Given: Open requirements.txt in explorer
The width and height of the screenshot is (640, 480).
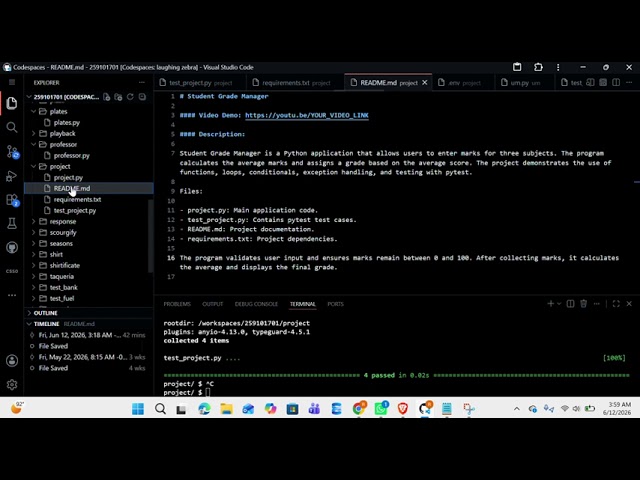Looking at the screenshot, I should (x=77, y=200).
